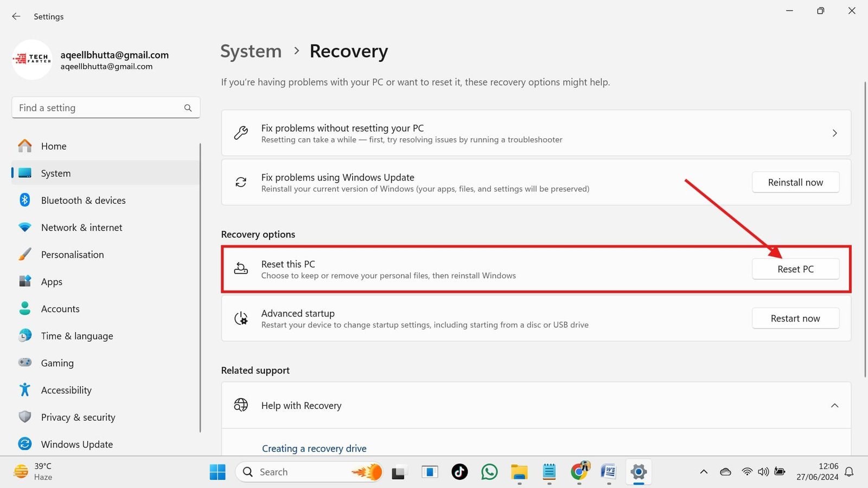Open Personalisation settings
The height and width of the screenshot is (488, 868).
click(x=25, y=254)
